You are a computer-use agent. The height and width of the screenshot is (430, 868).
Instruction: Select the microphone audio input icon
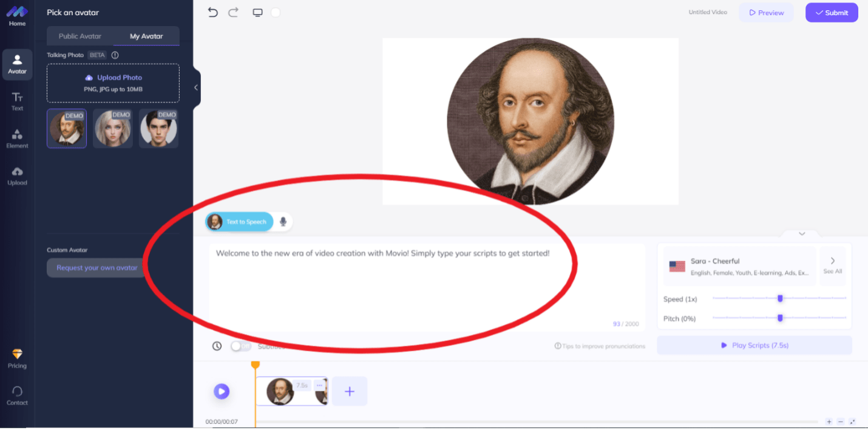pos(283,222)
